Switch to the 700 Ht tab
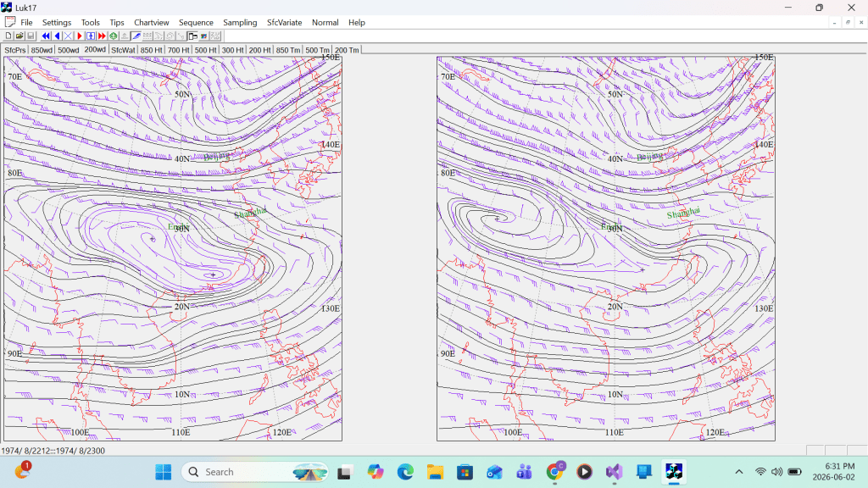868x488 pixels. click(x=178, y=50)
